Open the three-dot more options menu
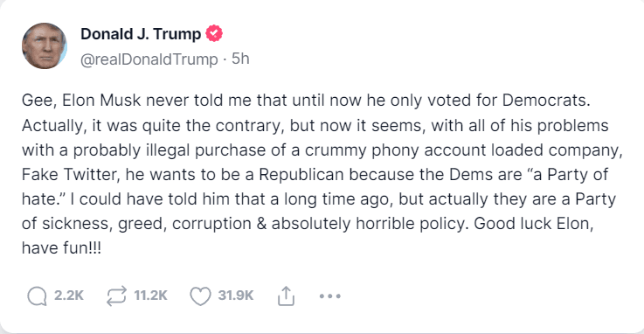The height and width of the screenshot is (334, 644). (329, 296)
